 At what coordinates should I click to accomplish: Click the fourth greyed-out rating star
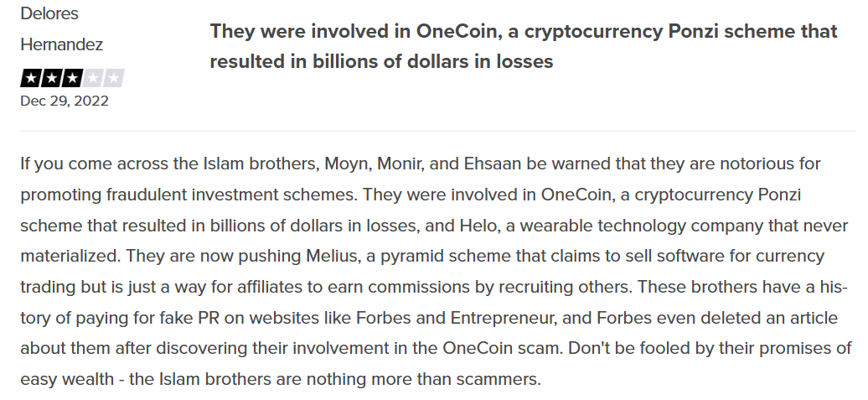click(x=93, y=79)
